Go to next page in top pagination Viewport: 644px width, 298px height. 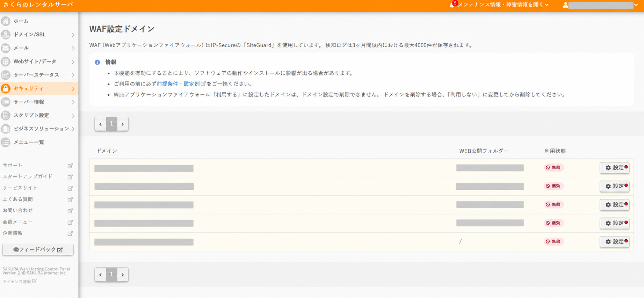click(x=123, y=124)
